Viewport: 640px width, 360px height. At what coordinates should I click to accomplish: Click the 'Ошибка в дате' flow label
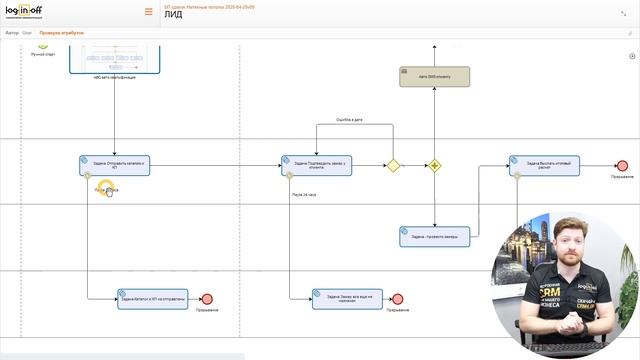[x=349, y=120]
